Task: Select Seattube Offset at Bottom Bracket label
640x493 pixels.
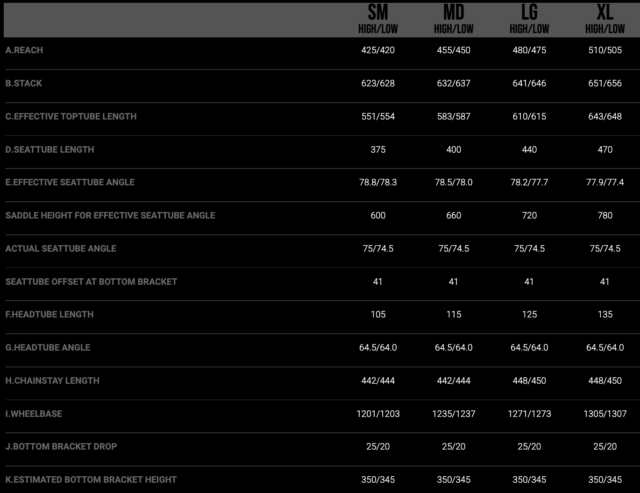Action: click(91, 281)
